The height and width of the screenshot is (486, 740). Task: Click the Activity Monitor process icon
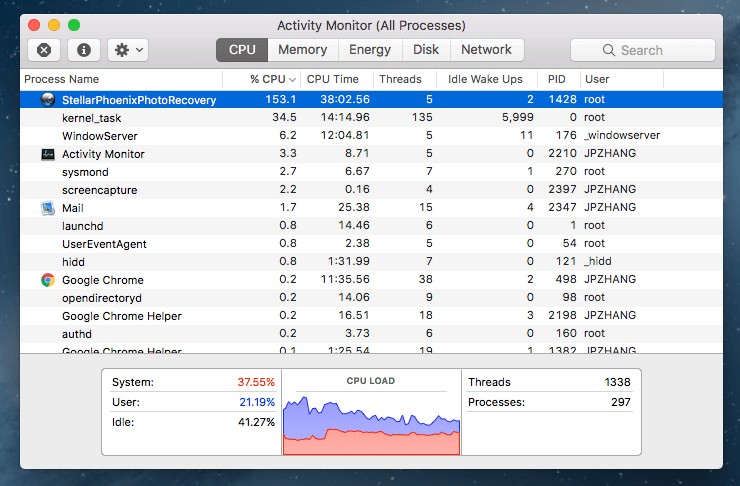48,154
